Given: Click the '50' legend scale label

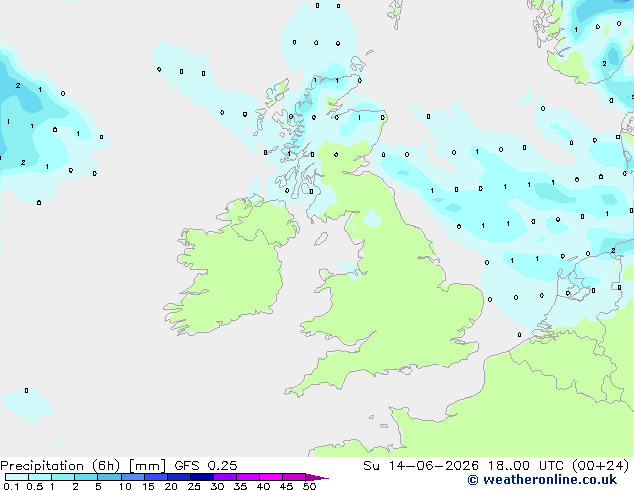Looking at the screenshot, I should pyautogui.click(x=309, y=486).
